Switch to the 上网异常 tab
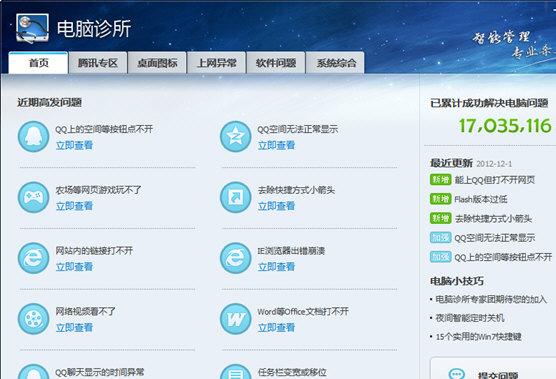Viewport: 556px width, 379px height. (217, 63)
